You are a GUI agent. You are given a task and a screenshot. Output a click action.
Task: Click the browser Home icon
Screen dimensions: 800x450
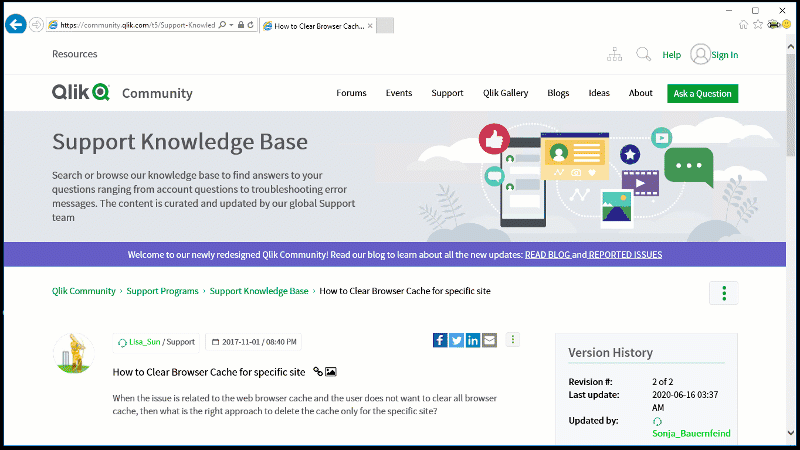click(x=743, y=24)
